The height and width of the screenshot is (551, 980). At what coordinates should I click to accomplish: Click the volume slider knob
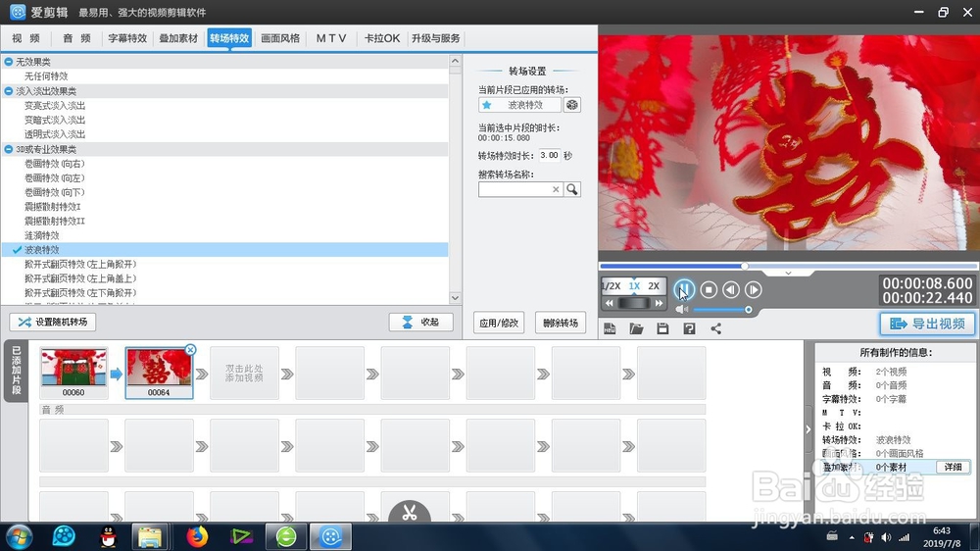748,310
